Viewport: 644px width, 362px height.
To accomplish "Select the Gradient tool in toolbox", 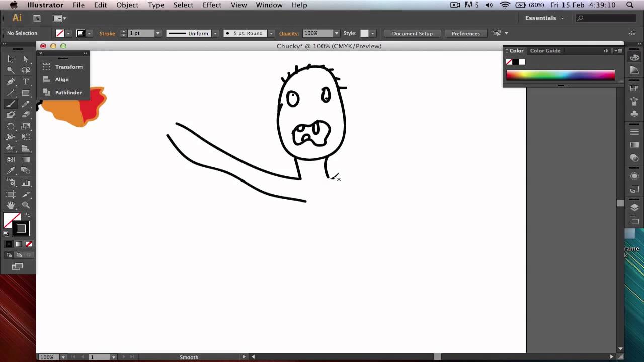I will [26, 160].
